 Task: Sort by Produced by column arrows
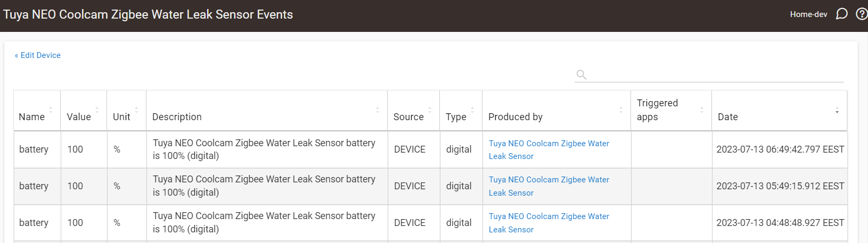point(621,110)
